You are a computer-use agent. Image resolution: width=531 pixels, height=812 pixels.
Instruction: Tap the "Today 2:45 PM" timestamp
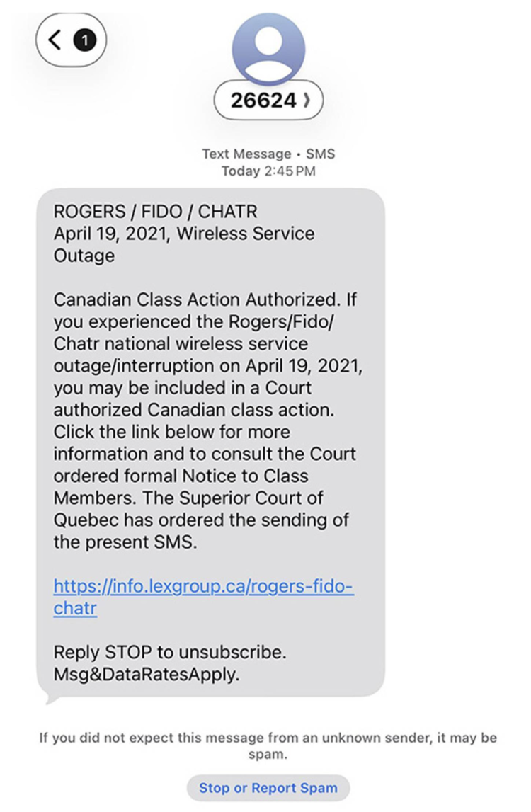pyautogui.click(x=268, y=171)
